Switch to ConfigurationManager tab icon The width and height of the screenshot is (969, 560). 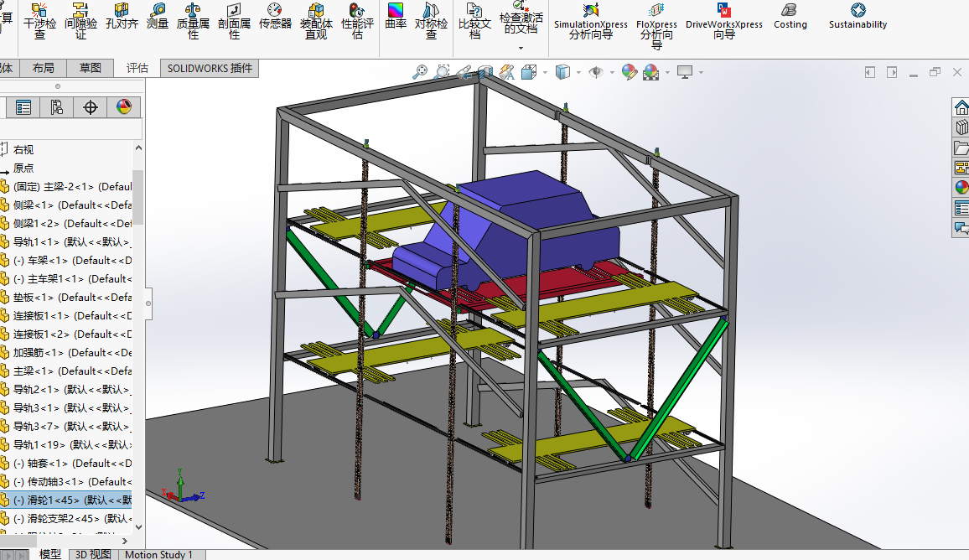[x=57, y=107]
